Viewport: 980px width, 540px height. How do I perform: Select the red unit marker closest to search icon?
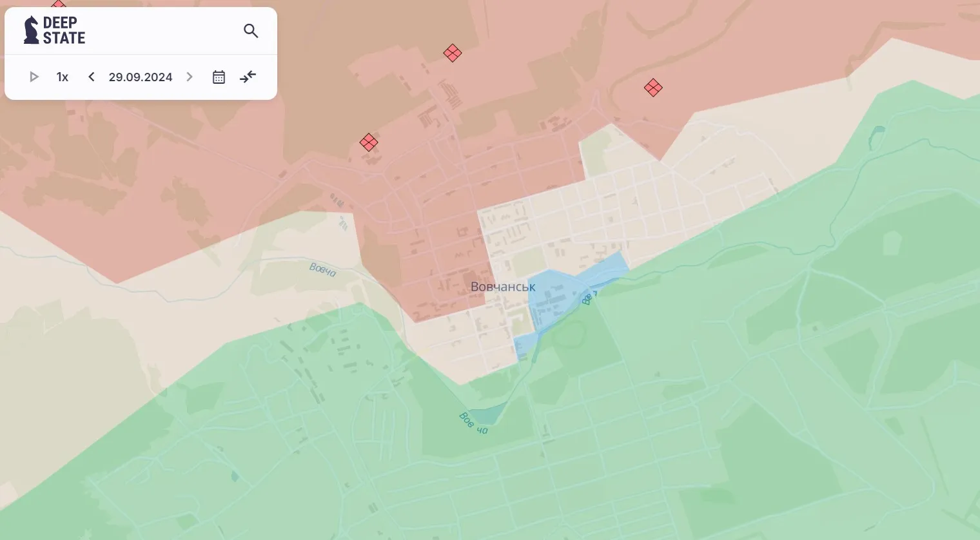(x=453, y=53)
